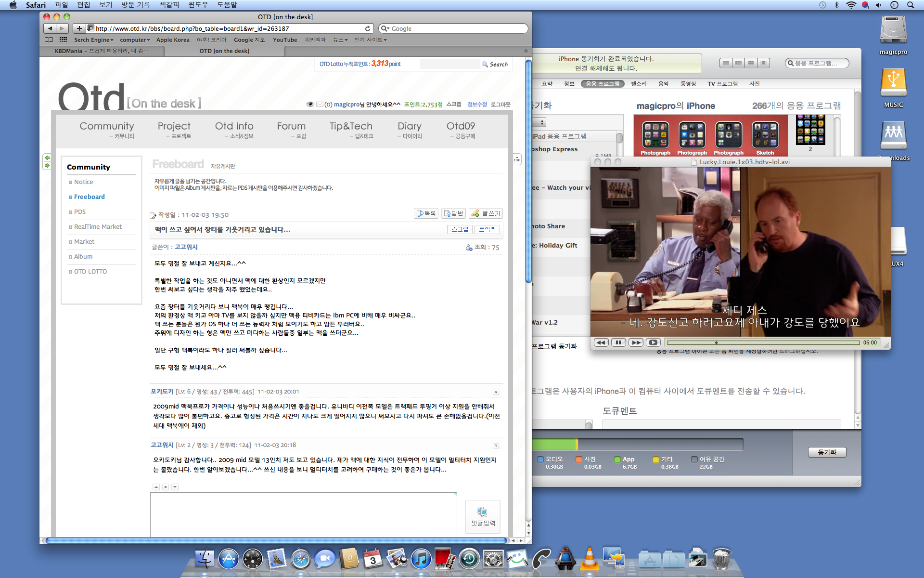Open iPhoto from the Dock
This screenshot has width=924, height=578.
pyautogui.click(x=397, y=559)
